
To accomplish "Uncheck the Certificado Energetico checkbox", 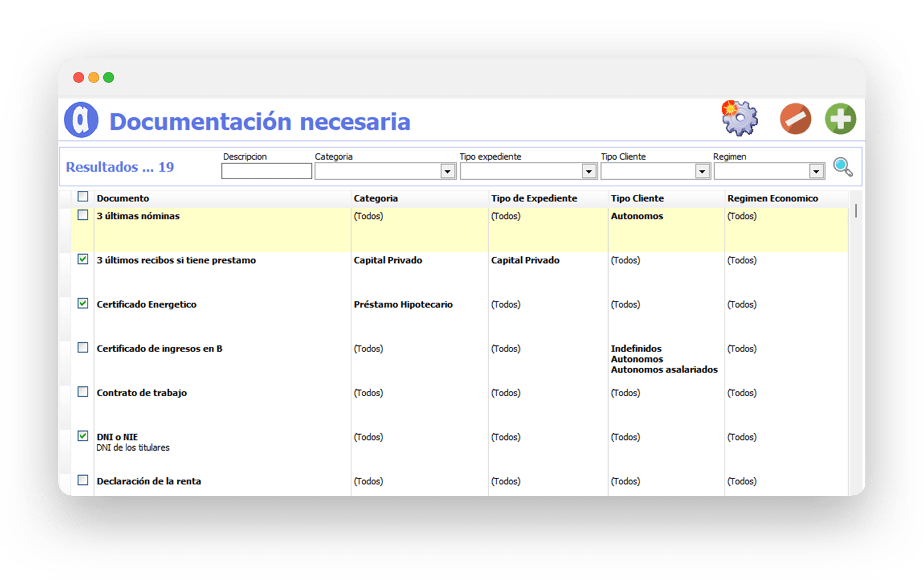I will pos(83,303).
